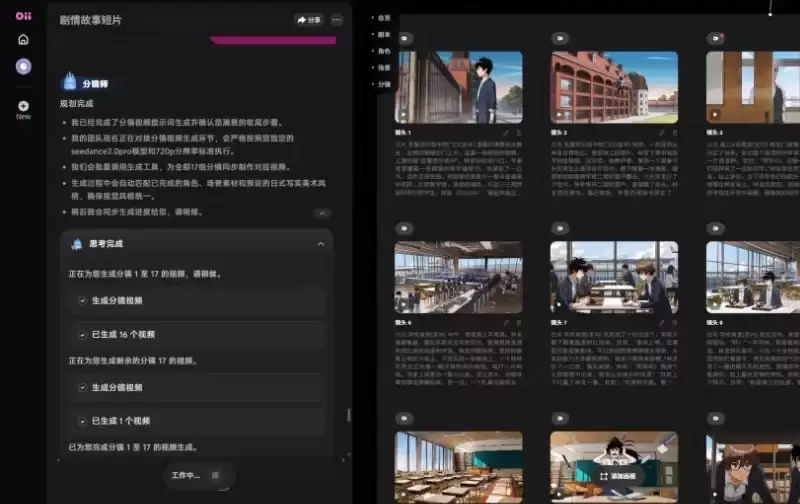Click the 分享 share button

(x=309, y=20)
